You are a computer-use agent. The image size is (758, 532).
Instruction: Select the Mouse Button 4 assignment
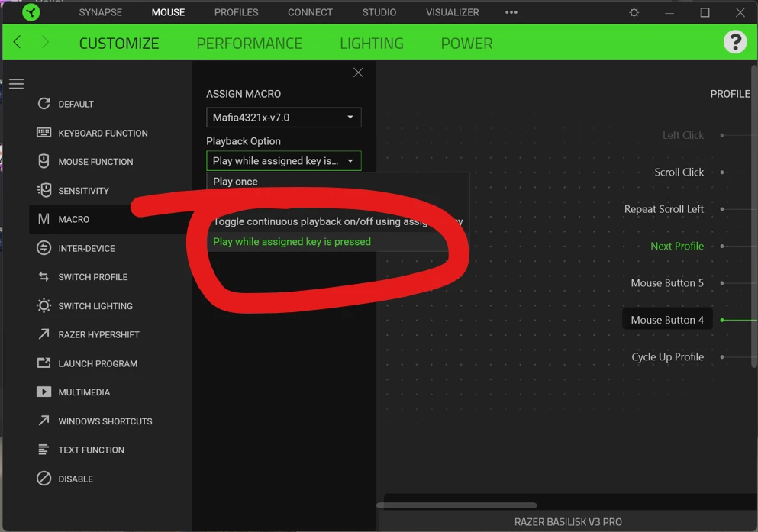[x=667, y=320]
